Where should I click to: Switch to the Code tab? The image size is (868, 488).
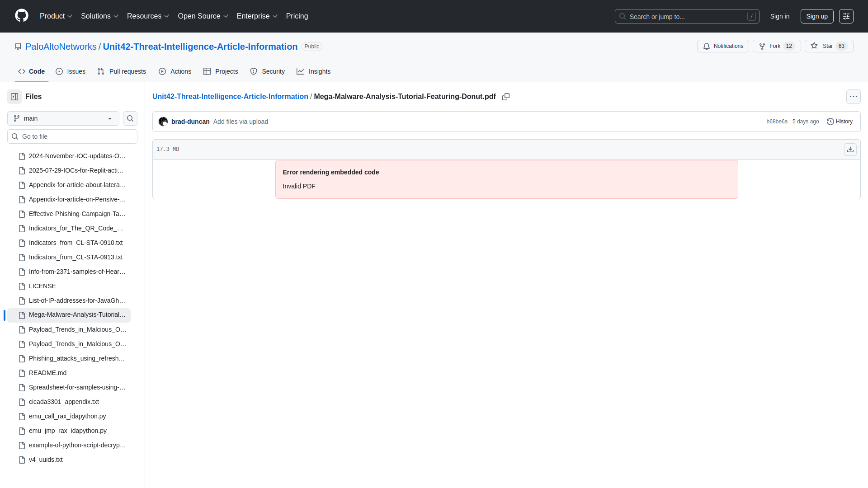pyautogui.click(x=31, y=71)
